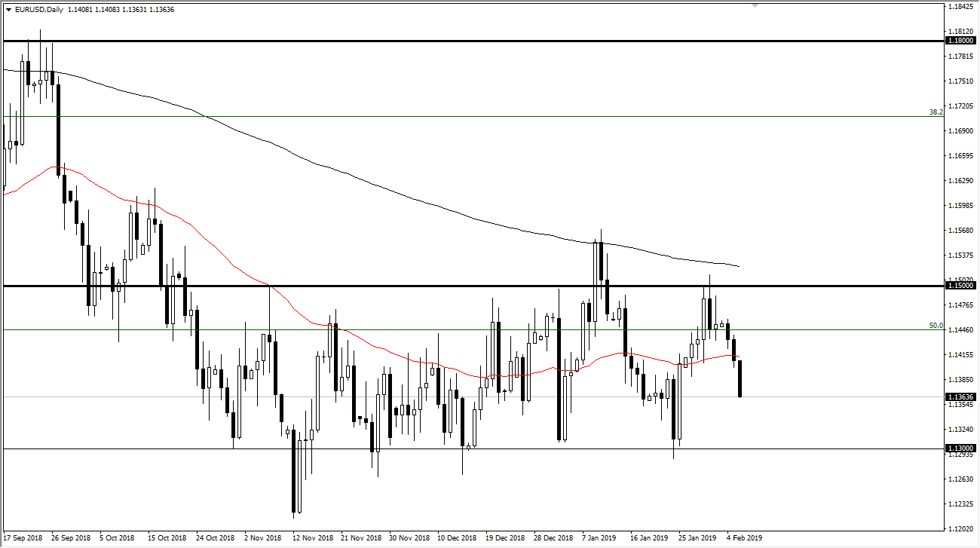Select the 50.0 Fibonacci retracement level
Viewport: 980px width, 548px height.
coord(452,329)
